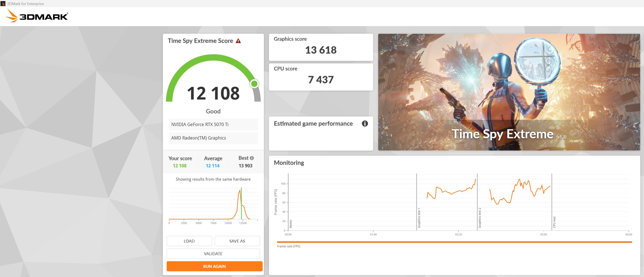Click the LOAD button

pyautogui.click(x=189, y=241)
